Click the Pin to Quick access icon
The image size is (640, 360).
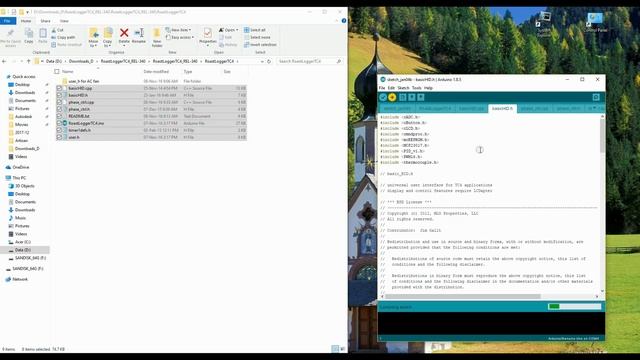pos(10,38)
